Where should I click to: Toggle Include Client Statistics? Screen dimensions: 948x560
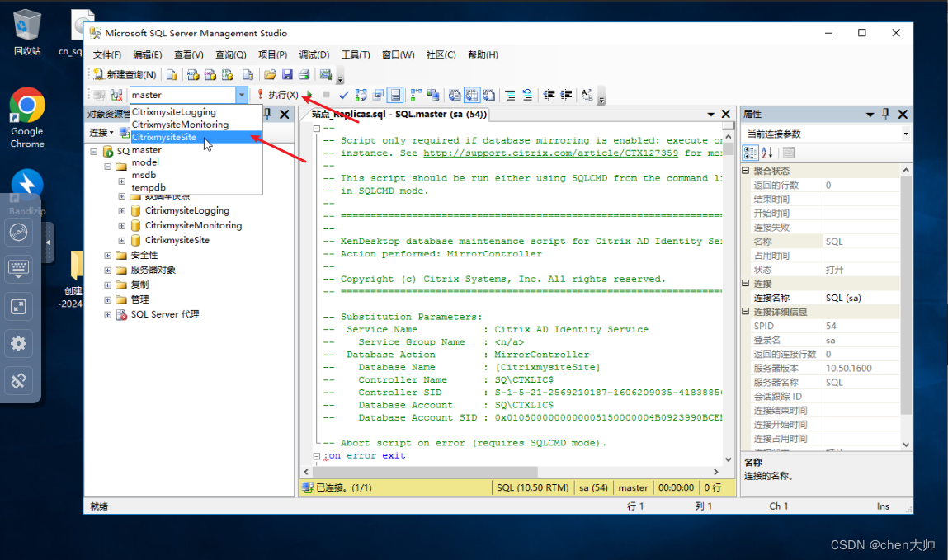(x=433, y=95)
